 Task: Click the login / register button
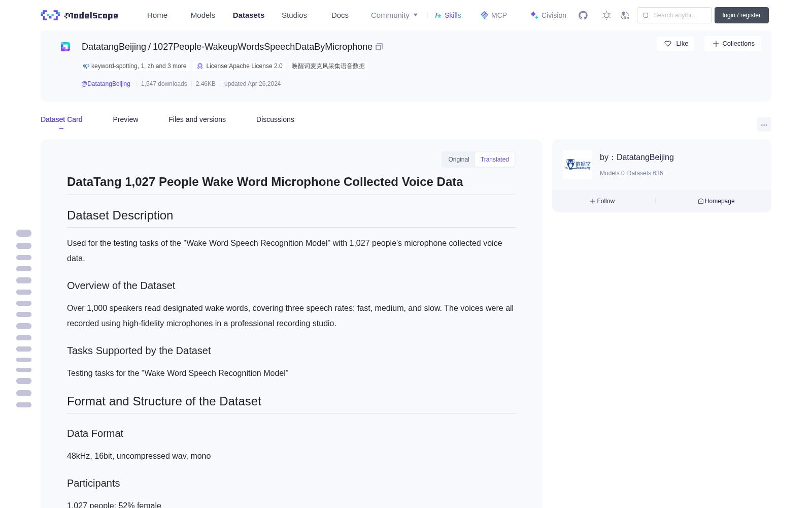(741, 15)
